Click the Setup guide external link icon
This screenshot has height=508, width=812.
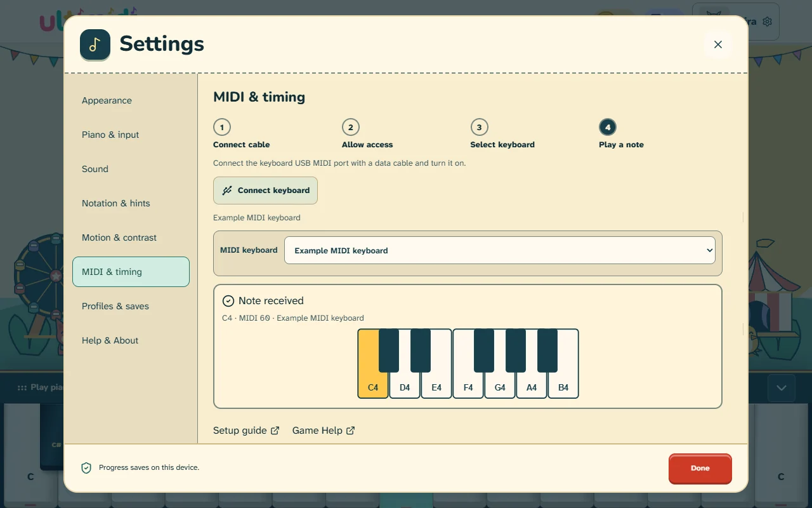tap(275, 431)
